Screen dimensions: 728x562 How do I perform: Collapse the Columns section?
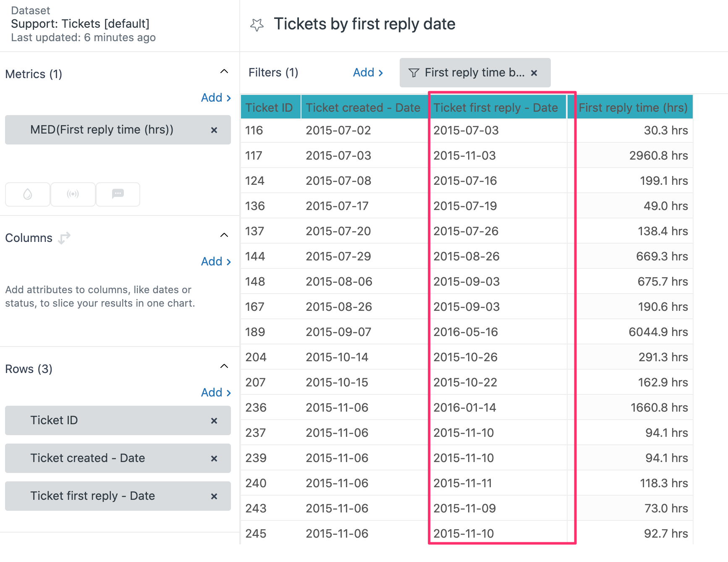(224, 235)
